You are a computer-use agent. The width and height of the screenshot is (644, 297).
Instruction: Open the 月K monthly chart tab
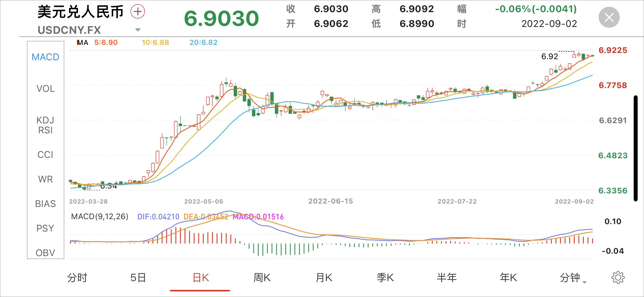324,278
